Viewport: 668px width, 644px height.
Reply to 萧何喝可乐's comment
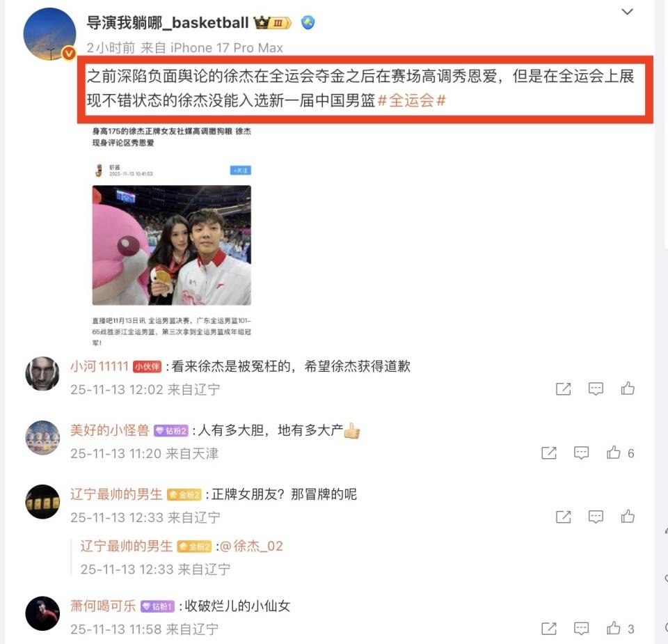581,628
